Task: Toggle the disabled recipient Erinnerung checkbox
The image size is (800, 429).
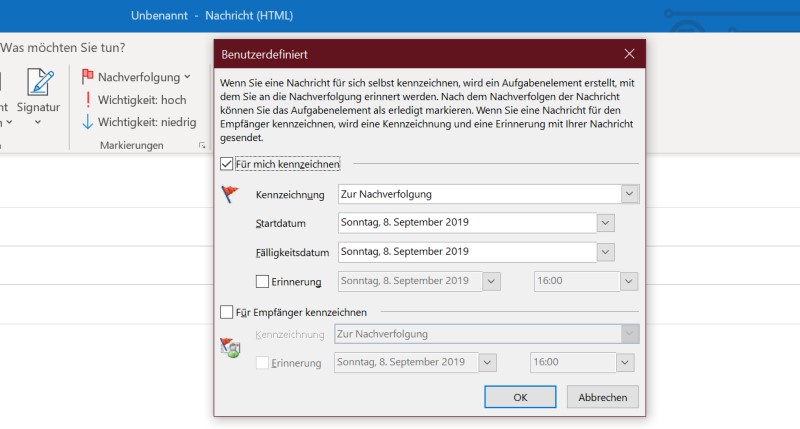Action: (x=262, y=363)
